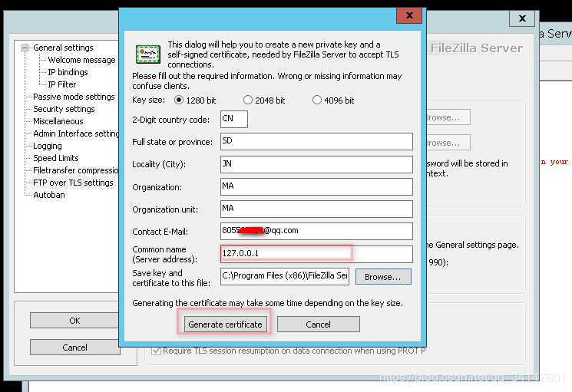Click lower Browse button in options window
Viewport: 572px width, 392px height.
[448, 143]
